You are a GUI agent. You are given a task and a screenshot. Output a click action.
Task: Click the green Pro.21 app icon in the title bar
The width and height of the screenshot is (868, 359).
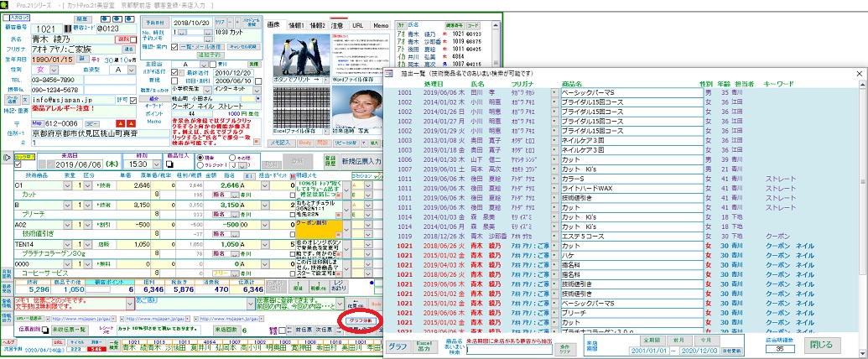(5, 4)
